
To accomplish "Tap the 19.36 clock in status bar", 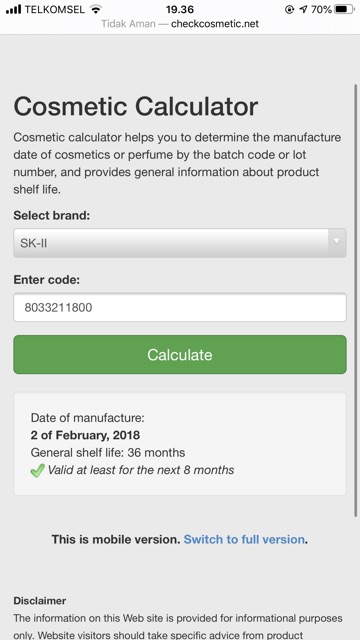I will (x=180, y=9).
